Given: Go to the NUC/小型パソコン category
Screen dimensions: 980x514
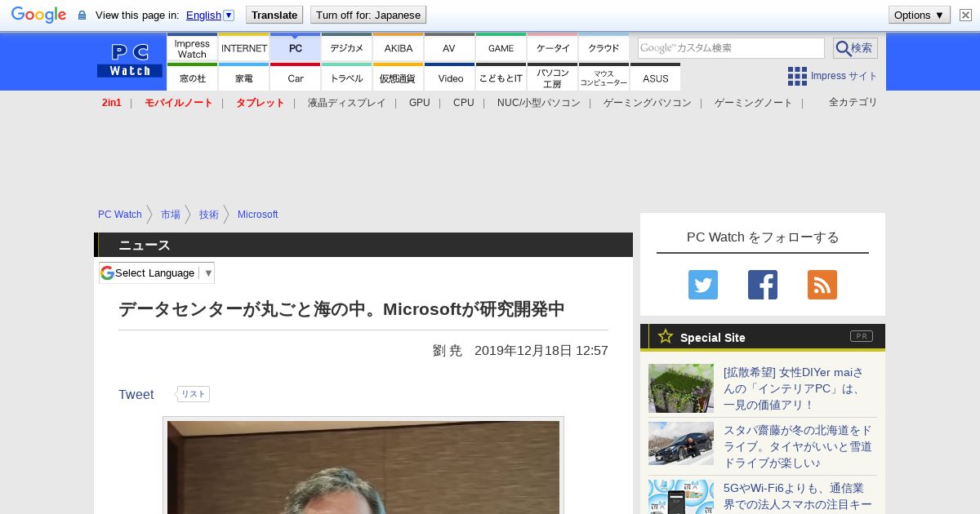Looking at the screenshot, I should point(539,103).
